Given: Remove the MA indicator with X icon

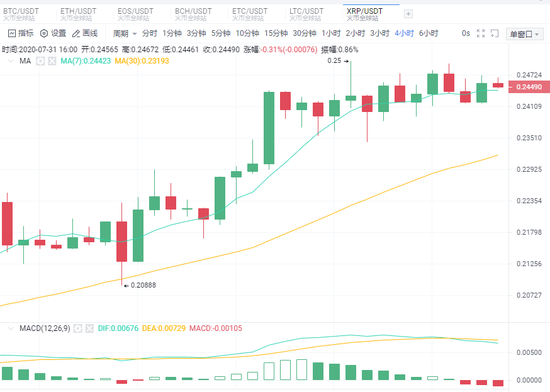Looking at the screenshot, I should [52, 61].
